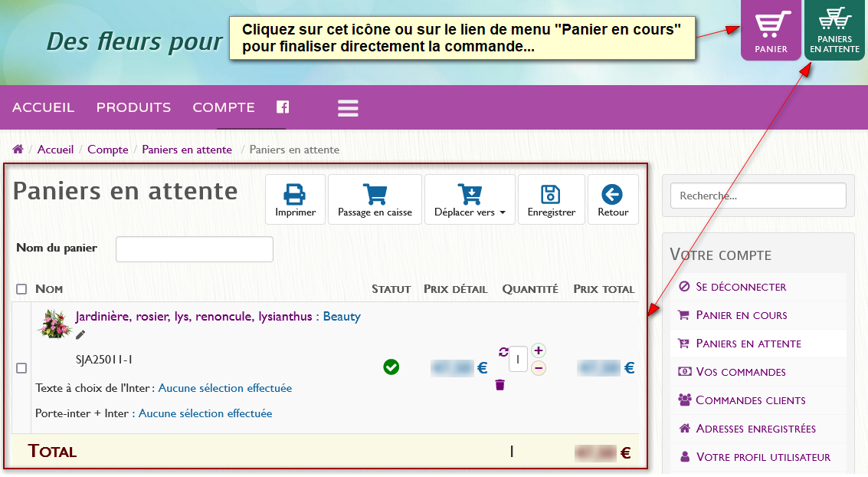Decrease quantity with the minus button
This screenshot has height=477, width=868.
pos(539,368)
